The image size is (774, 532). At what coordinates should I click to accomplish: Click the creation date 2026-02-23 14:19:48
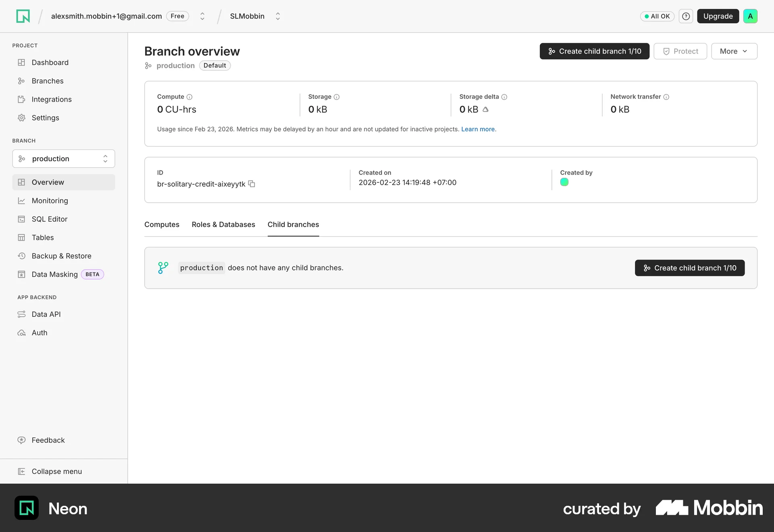pos(408,183)
